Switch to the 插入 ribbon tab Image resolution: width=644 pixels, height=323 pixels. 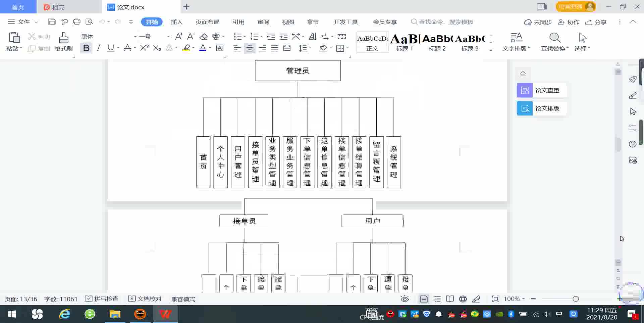pyautogui.click(x=176, y=22)
